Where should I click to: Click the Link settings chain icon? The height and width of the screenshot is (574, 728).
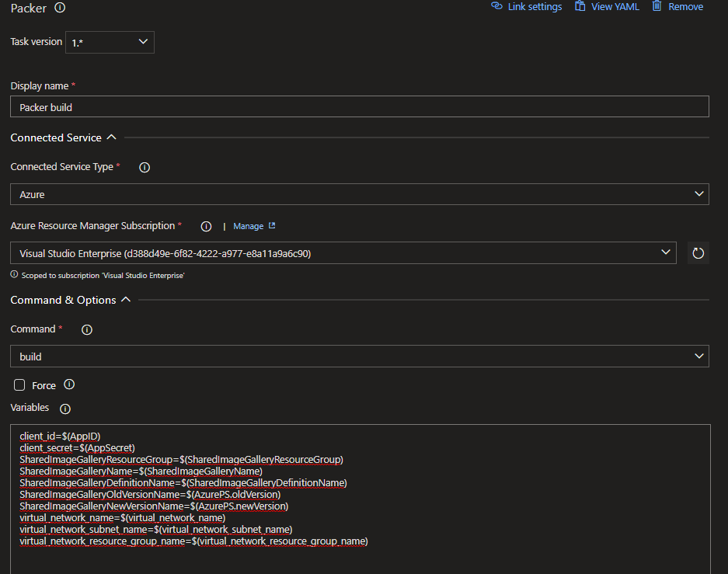click(497, 6)
